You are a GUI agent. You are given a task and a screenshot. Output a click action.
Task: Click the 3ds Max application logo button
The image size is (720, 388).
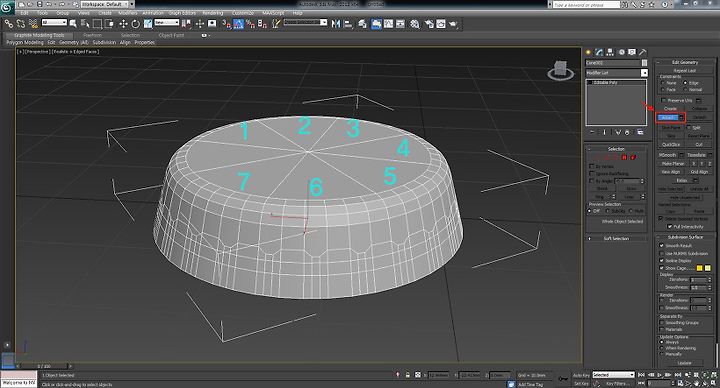click(7, 7)
